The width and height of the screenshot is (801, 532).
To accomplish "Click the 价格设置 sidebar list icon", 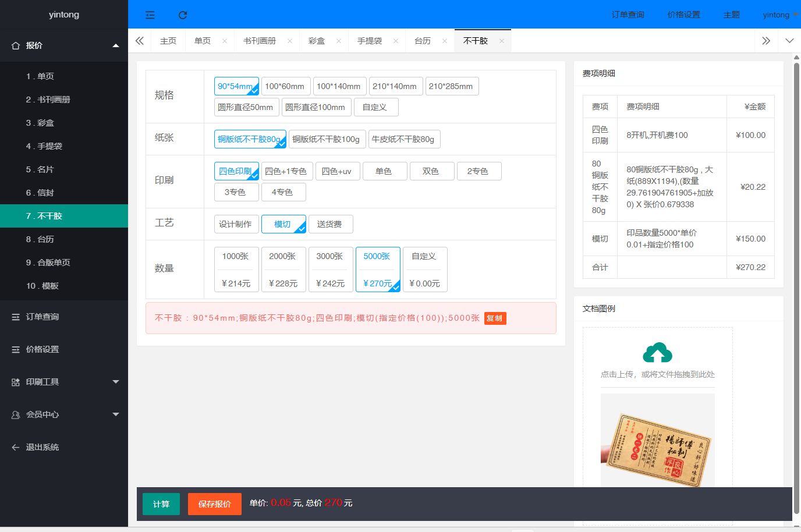I will [16, 349].
